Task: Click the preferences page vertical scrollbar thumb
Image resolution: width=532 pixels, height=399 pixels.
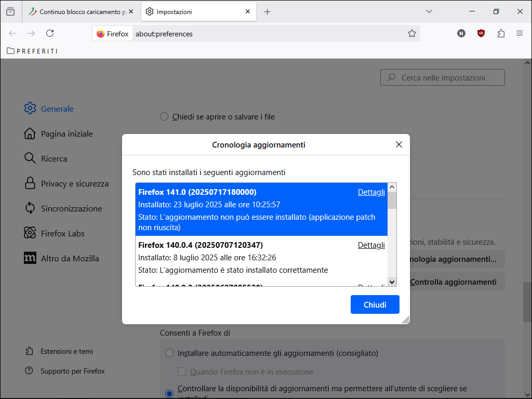Action: tap(527, 302)
